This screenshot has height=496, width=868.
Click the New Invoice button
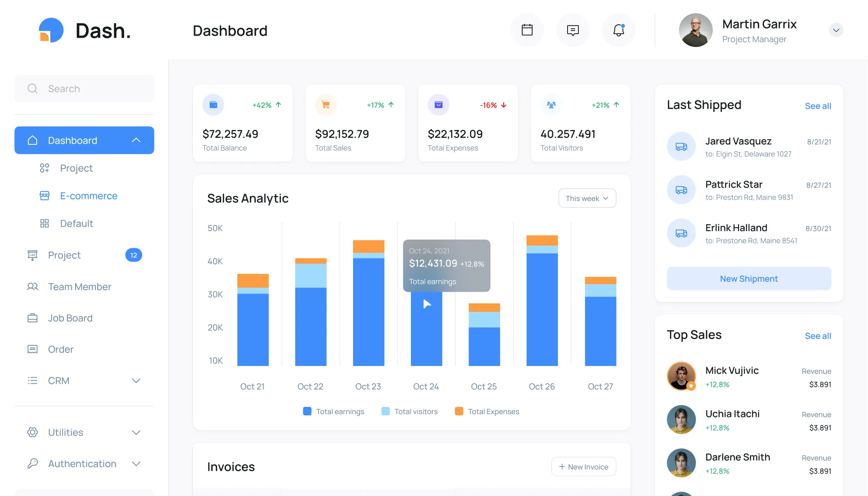584,467
